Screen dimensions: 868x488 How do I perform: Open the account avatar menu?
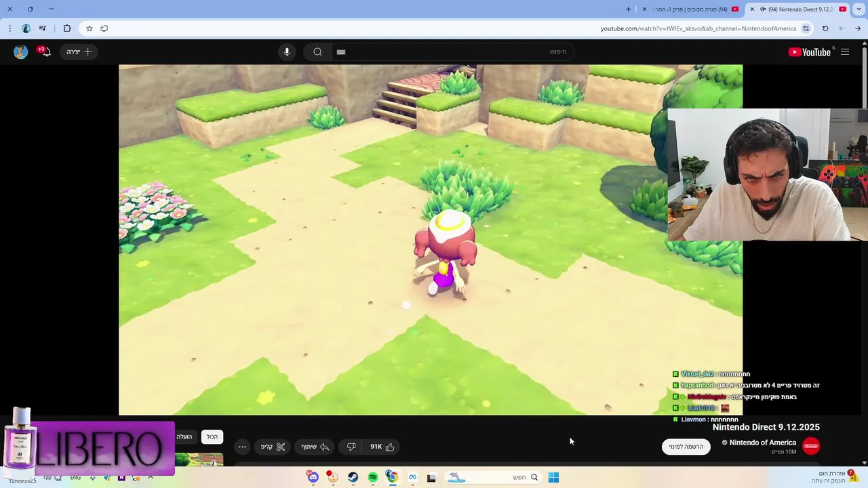click(20, 52)
